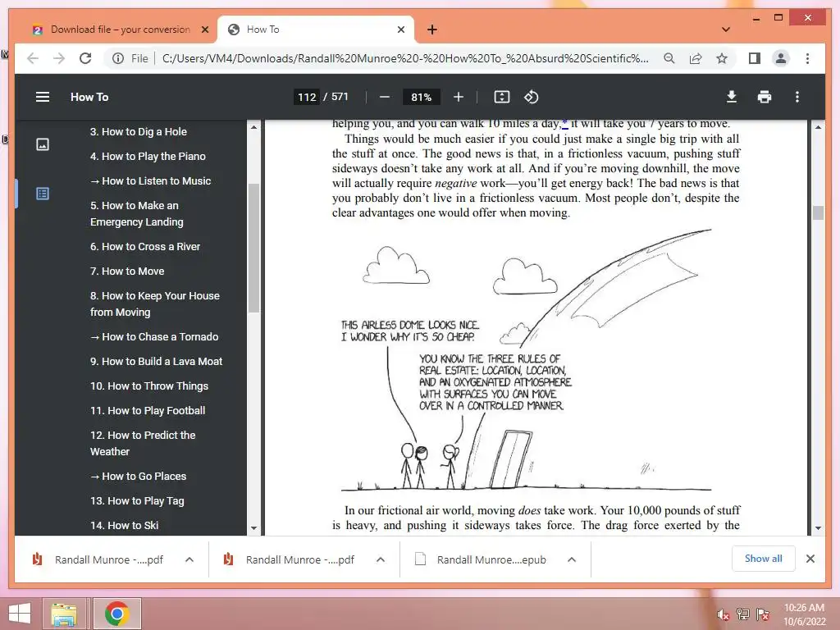This screenshot has height=630, width=840.
Task: Zoom in with the plus button
Action: tap(458, 97)
